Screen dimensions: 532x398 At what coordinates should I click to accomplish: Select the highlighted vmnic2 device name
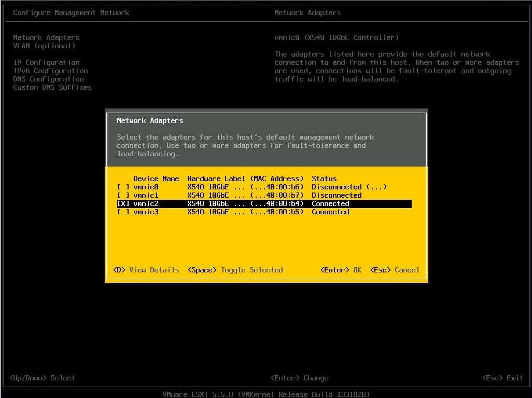[x=146, y=204]
